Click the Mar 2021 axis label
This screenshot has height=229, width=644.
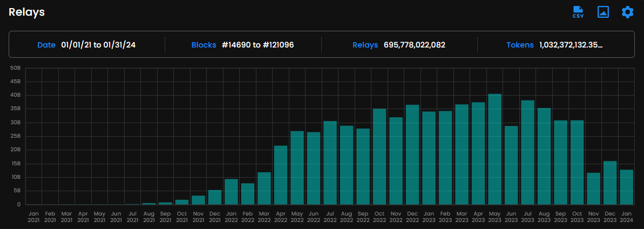66,217
